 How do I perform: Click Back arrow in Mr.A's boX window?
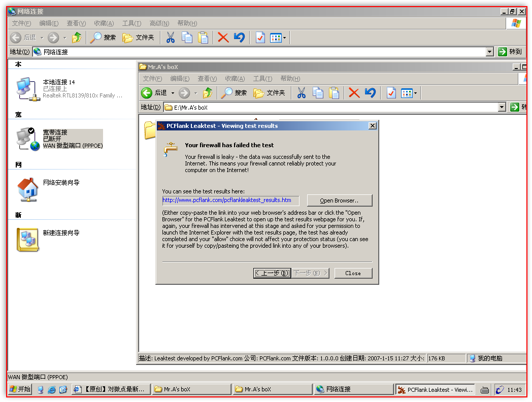147,92
